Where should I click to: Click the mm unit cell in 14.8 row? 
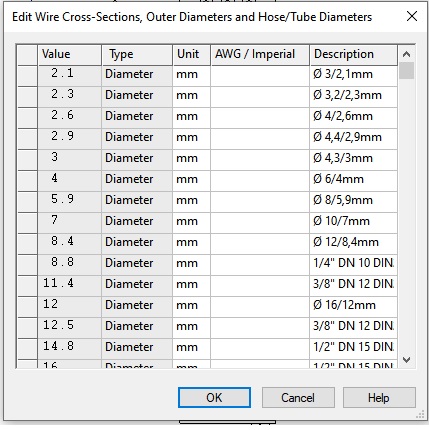click(192, 349)
